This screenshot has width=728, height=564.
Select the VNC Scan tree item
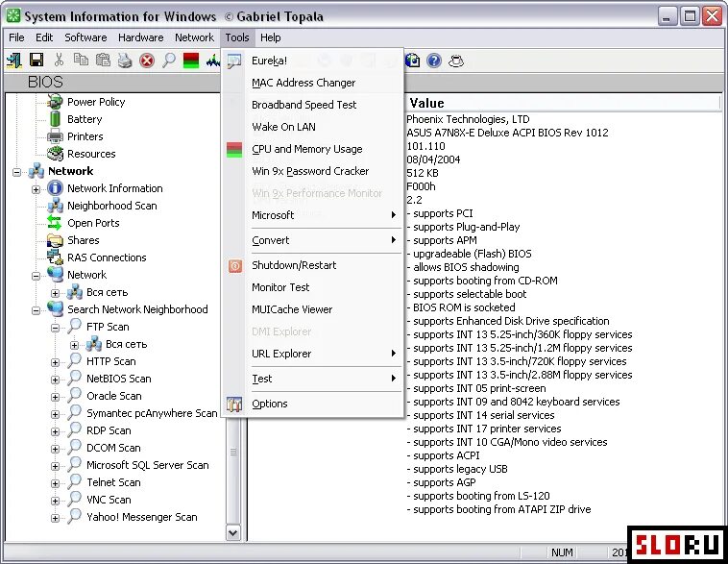[109, 500]
